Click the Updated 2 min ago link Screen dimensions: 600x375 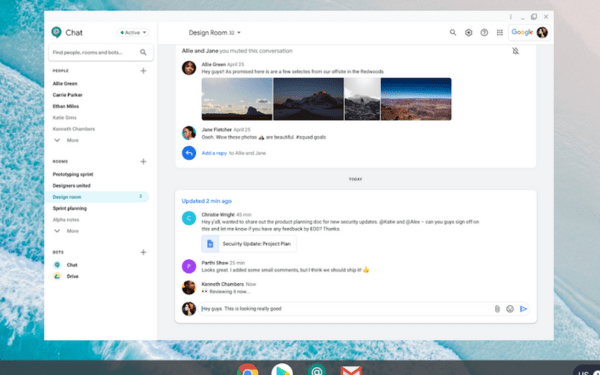pos(207,201)
